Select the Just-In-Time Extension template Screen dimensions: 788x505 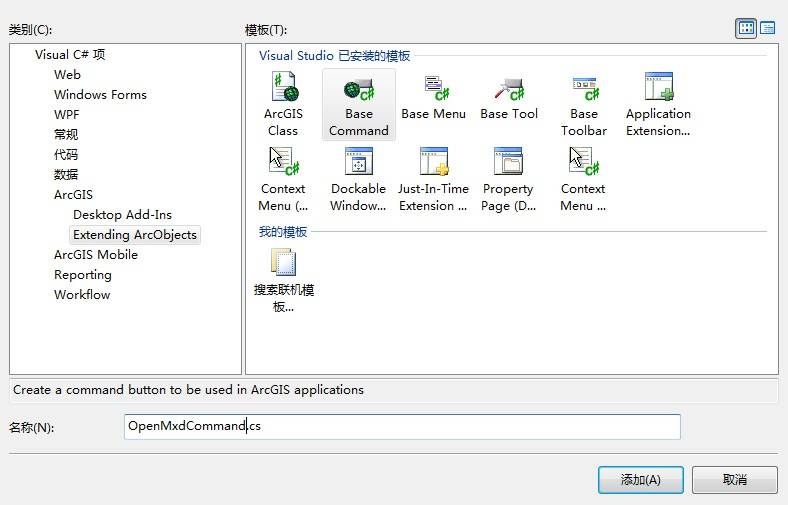click(x=433, y=179)
